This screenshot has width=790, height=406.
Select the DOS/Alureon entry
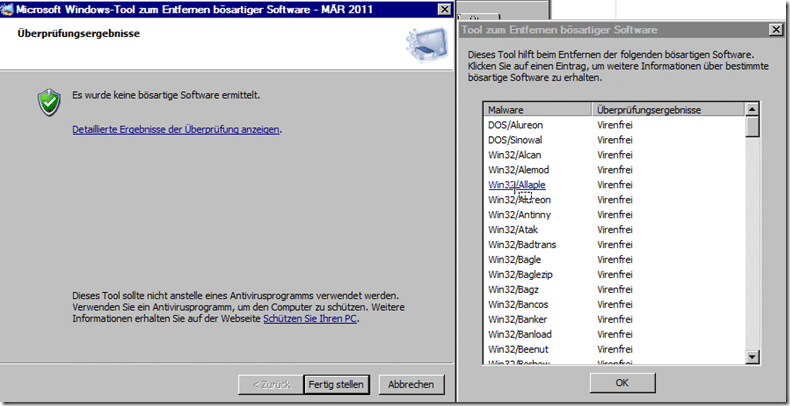click(x=515, y=125)
